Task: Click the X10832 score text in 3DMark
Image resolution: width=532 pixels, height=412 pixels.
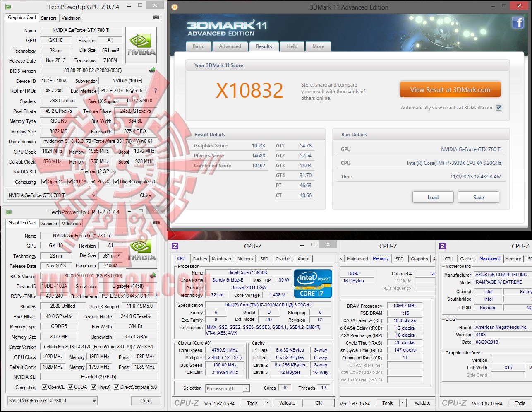Action: pyautogui.click(x=249, y=90)
